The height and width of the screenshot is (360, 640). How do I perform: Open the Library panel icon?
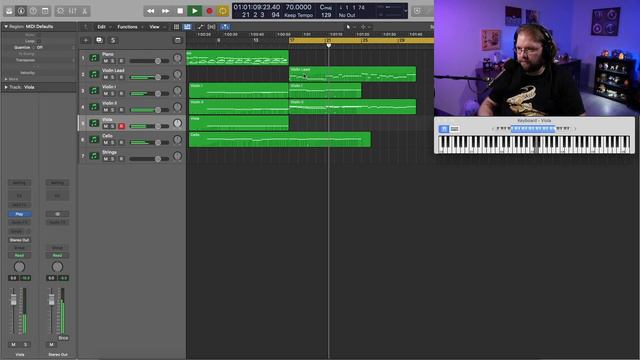pos(9,11)
